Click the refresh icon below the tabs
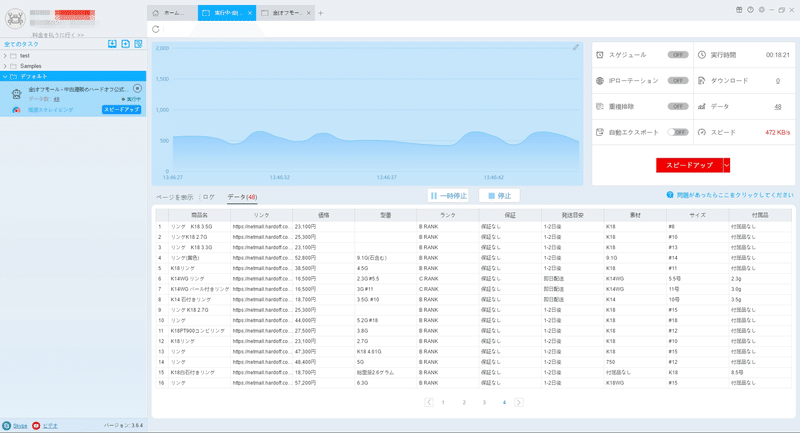Image resolution: width=800 pixels, height=433 pixels. coord(156,29)
